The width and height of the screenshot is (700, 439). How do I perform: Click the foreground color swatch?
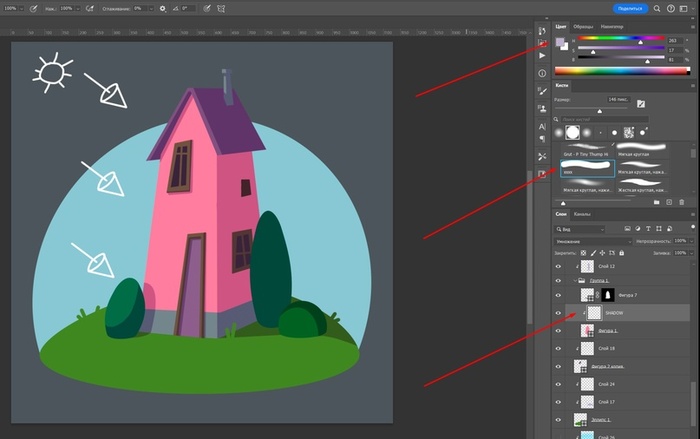[x=560, y=42]
